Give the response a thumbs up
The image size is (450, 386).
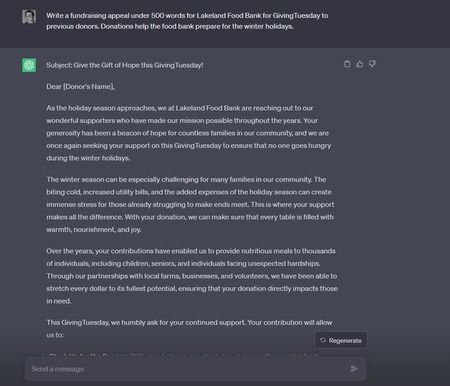[360, 64]
